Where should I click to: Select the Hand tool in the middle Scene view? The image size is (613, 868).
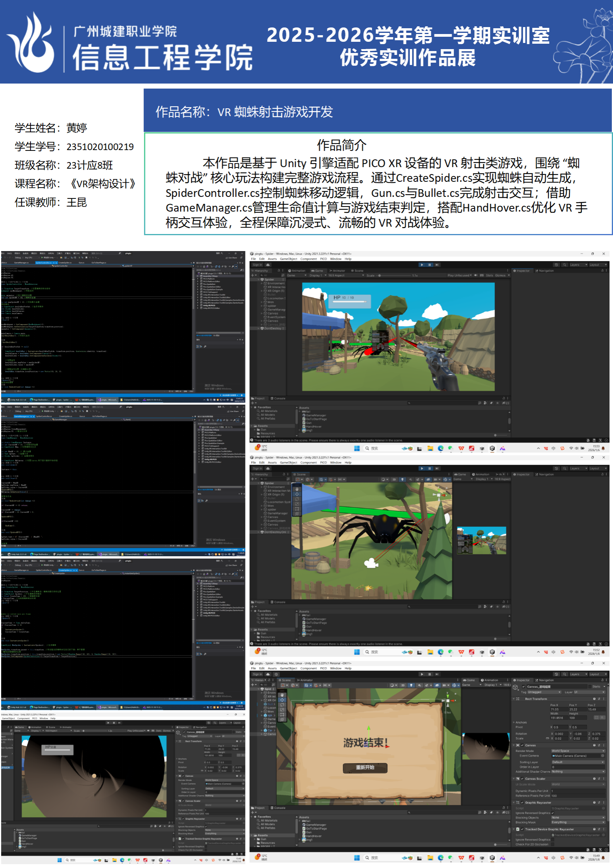pos(297,489)
